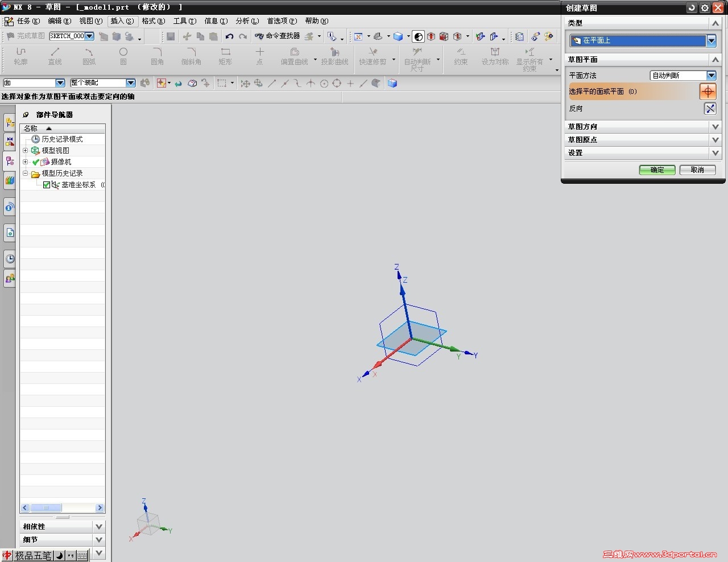Click the 自动判断尺寸 inferred dimension tool
The image size is (728, 562).
(417, 59)
